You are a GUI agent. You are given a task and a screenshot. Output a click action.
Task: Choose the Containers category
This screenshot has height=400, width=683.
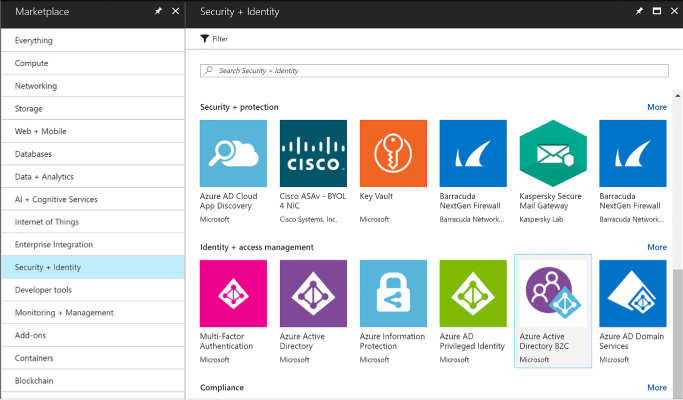click(x=93, y=358)
